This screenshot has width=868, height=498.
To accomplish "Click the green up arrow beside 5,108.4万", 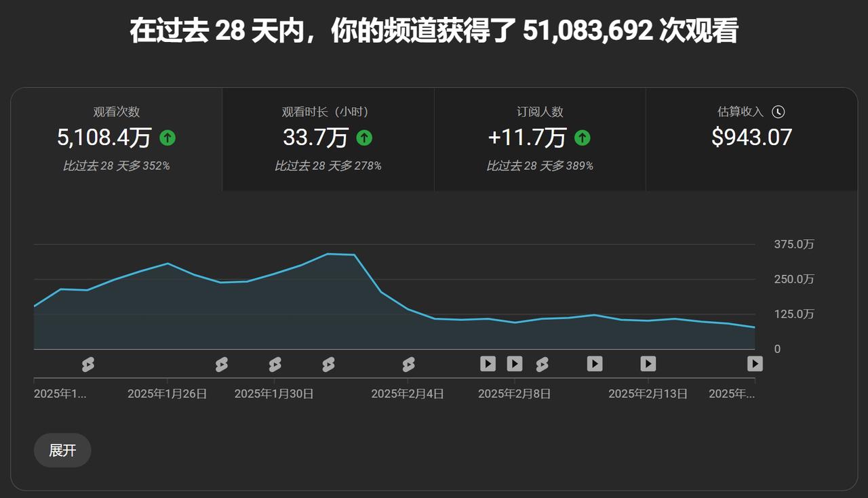I will coord(167,138).
